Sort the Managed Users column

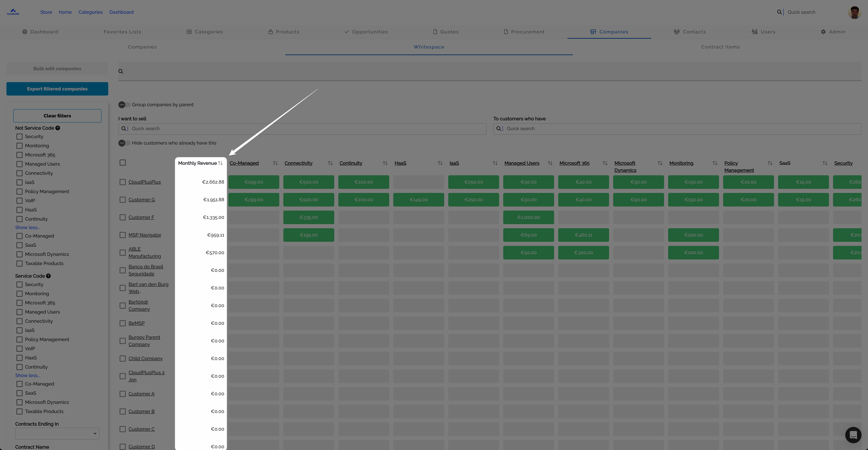550,163
